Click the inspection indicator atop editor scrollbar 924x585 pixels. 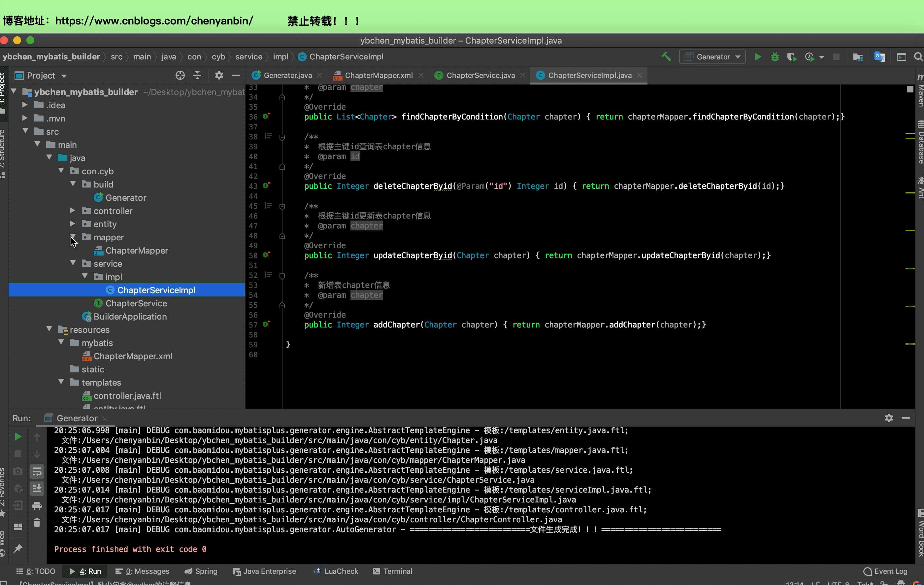[909, 89]
